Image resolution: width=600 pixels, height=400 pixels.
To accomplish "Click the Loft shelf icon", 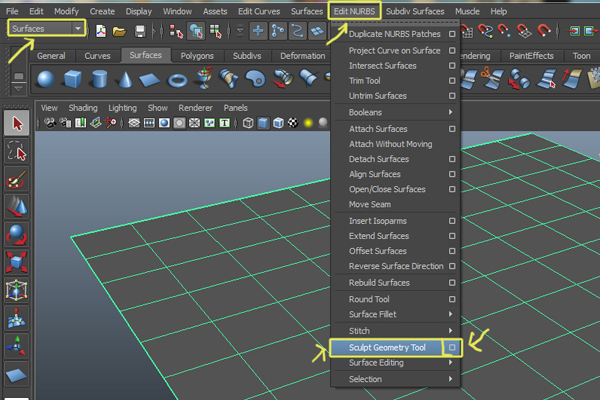I will (230, 78).
